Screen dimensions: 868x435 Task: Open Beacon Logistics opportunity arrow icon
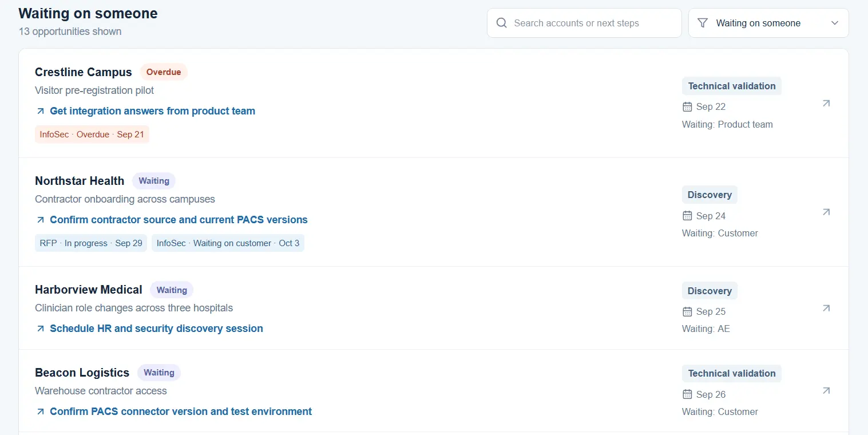tap(826, 391)
